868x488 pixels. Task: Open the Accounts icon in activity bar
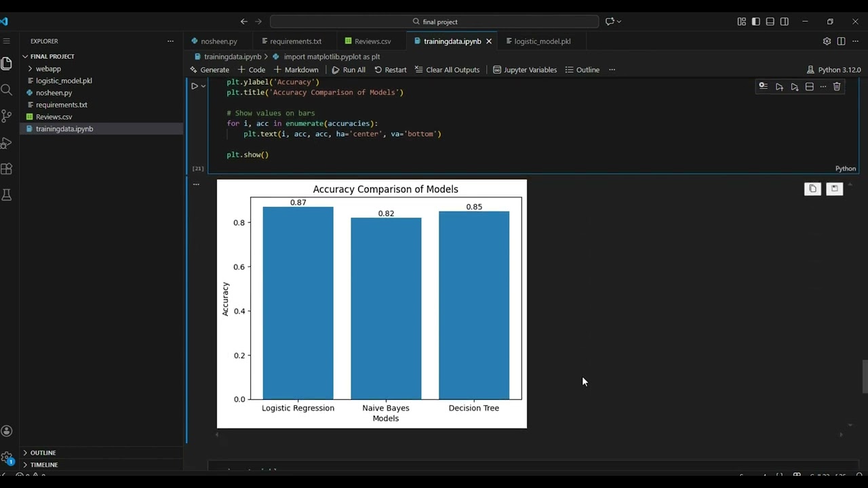click(x=7, y=431)
